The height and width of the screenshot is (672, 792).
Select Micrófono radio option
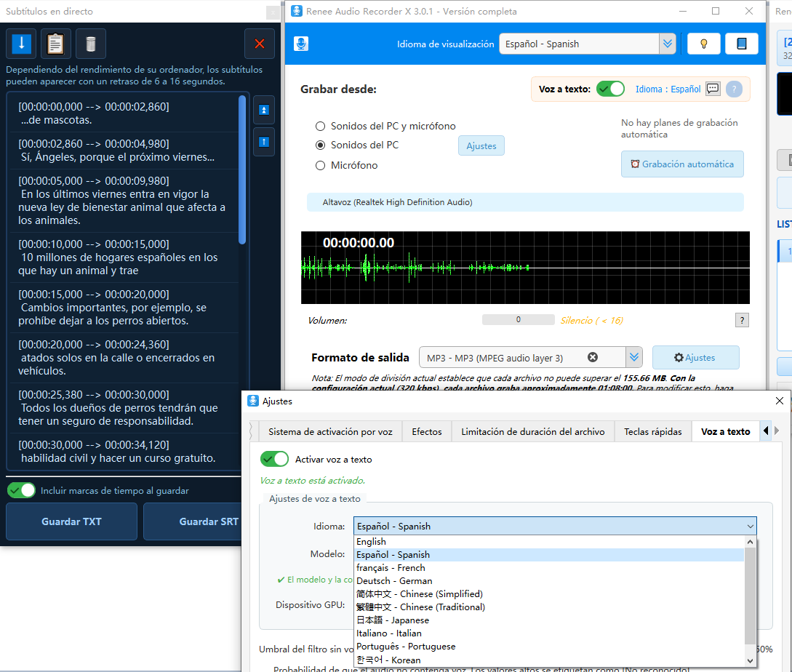coord(346,165)
